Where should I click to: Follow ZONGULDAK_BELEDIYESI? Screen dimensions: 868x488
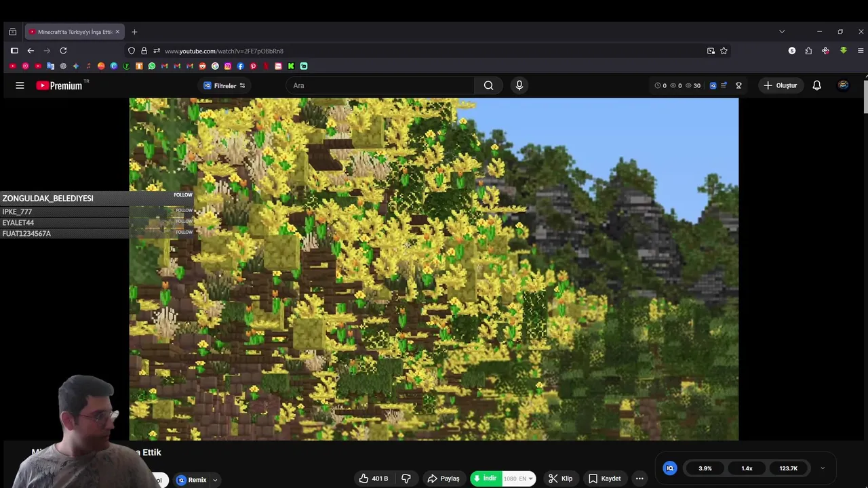click(x=183, y=195)
